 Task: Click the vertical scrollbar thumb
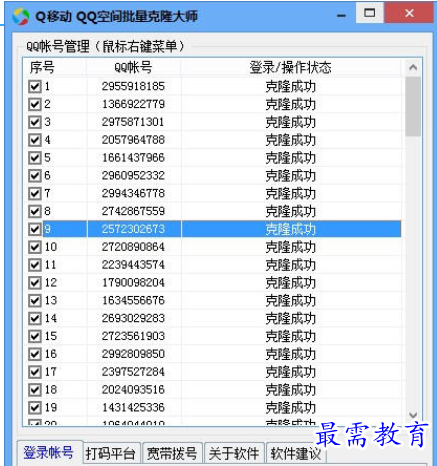(x=413, y=106)
